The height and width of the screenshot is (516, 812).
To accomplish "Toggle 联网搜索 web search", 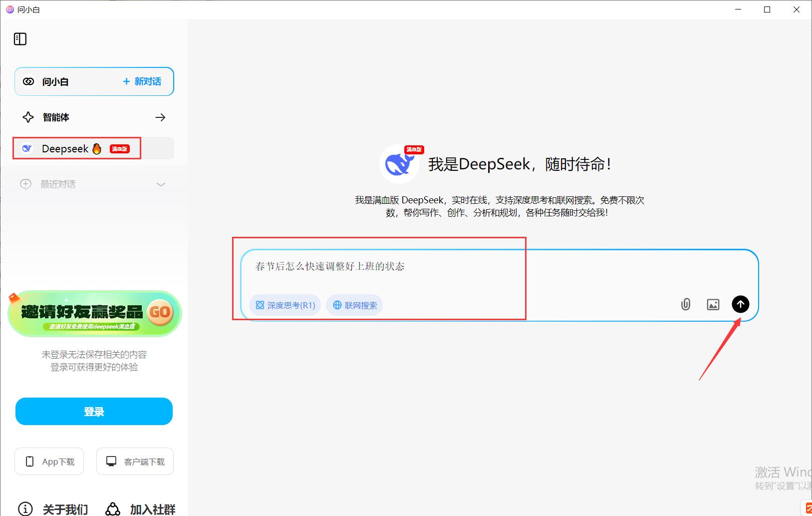I will click(x=354, y=305).
